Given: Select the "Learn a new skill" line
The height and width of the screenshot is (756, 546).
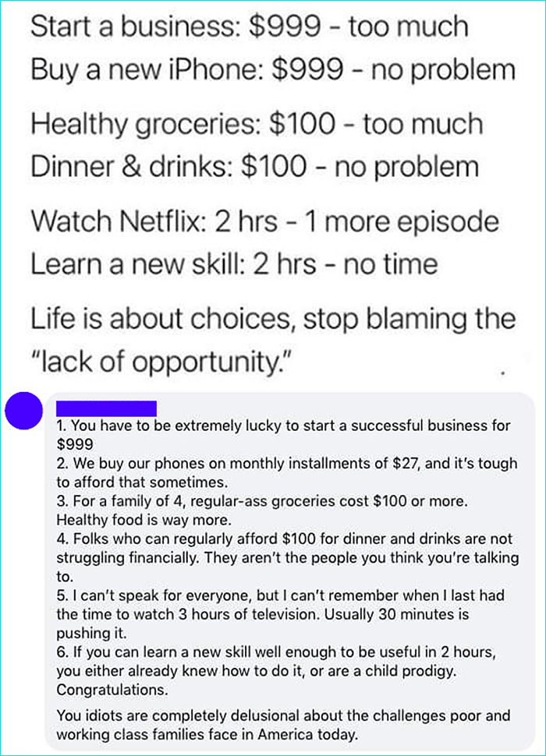Looking at the screenshot, I should 234,263.
